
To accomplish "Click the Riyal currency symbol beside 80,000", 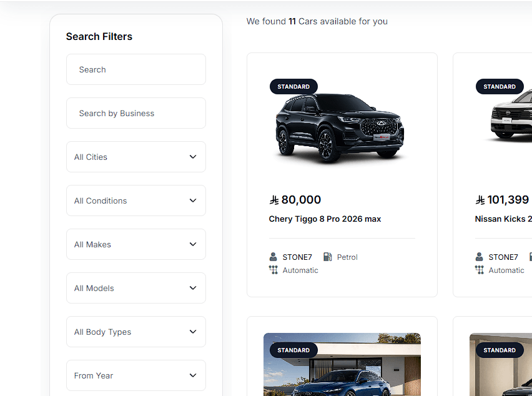I will (273, 200).
